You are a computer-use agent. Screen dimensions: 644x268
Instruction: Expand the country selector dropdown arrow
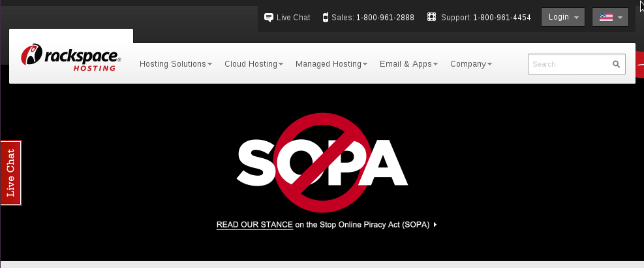tap(620, 18)
